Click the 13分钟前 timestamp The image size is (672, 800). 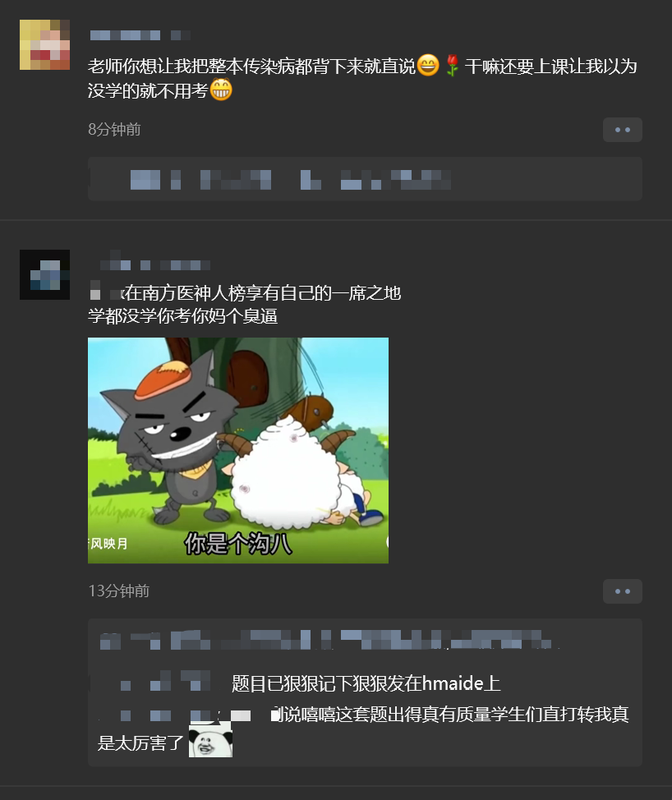pos(119,591)
